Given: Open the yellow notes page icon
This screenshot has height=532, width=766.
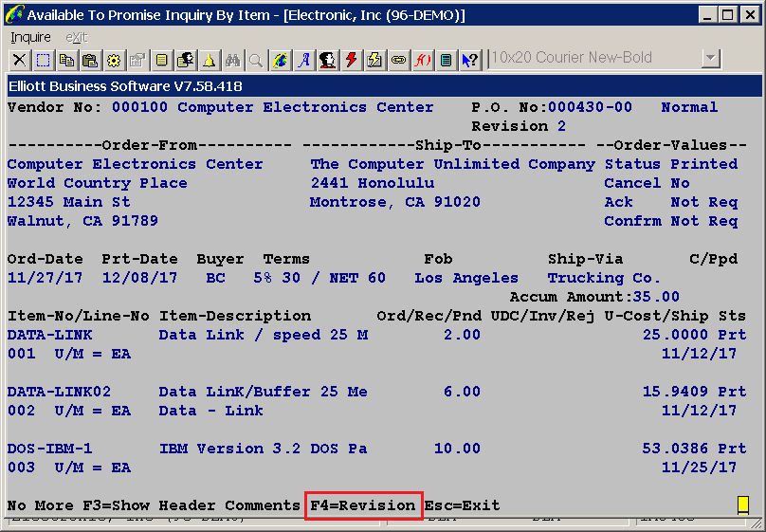Looking at the screenshot, I should [x=161, y=60].
